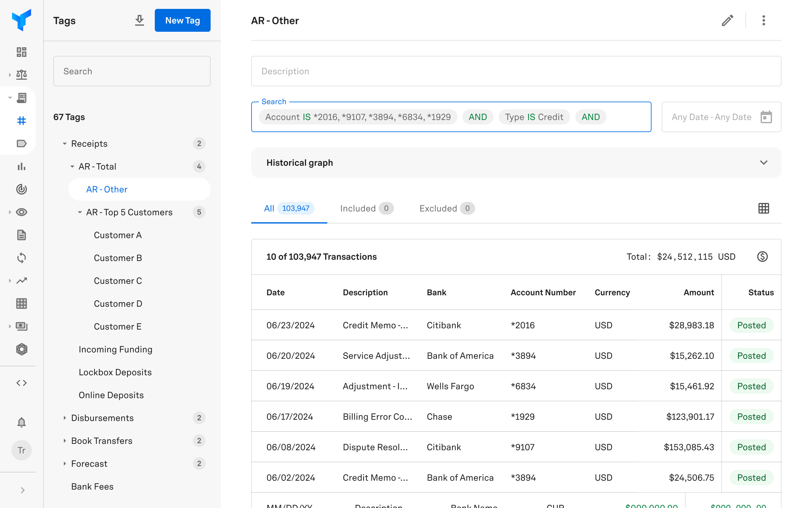Open the grid table icon in sidebar
The width and height of the screenshot is (812, 508).
(x=22, y=304)
